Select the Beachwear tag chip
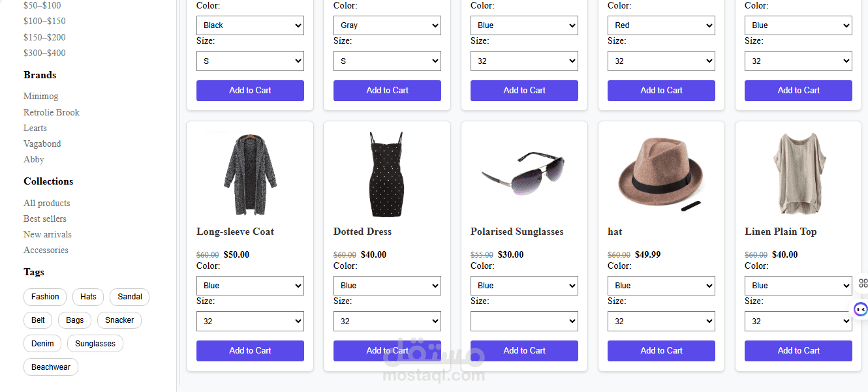The width and height of the screenshot is (868, 392). [51, 367]
